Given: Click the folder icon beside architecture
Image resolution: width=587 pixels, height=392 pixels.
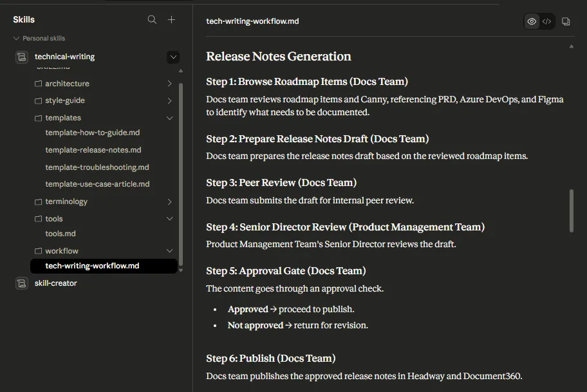Looking at the screenshot, I should click(x=37, y=83).
